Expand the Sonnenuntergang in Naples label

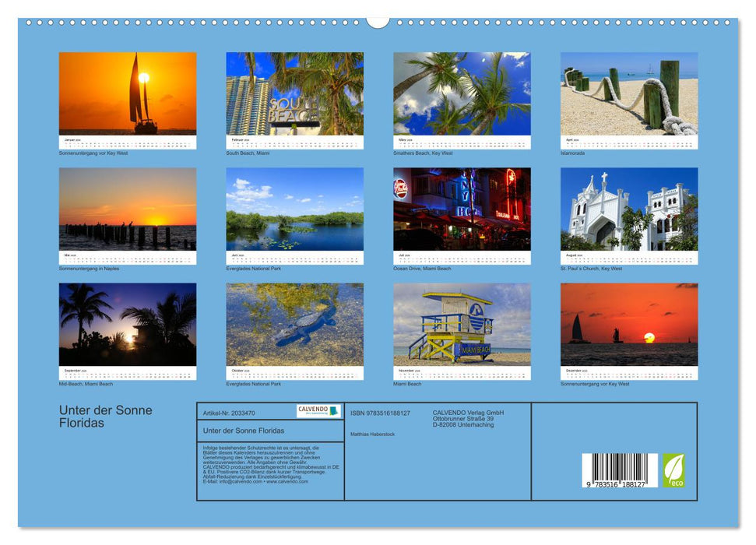[x=88, y=268]
